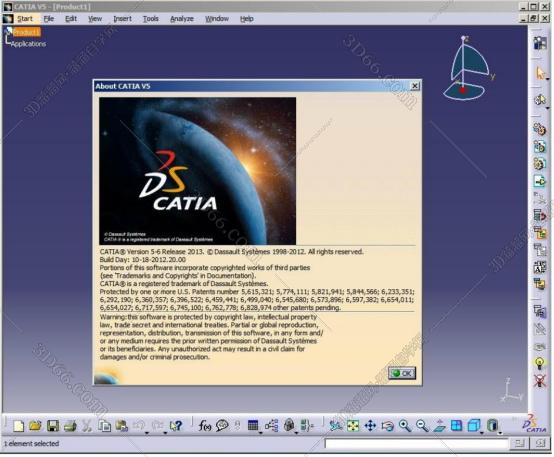This screenshot has width=554, height=457.
Task: Select the Pan view tool
Action: point(370,426)
